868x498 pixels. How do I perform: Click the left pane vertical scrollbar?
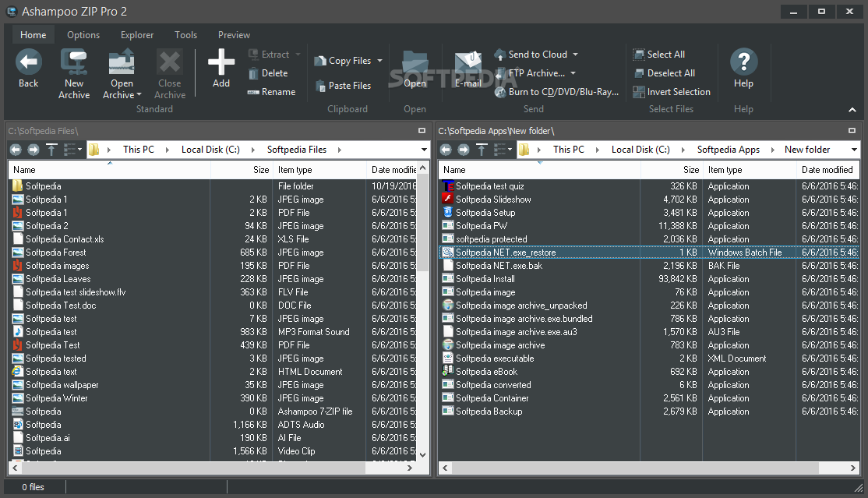coord(422,224)
